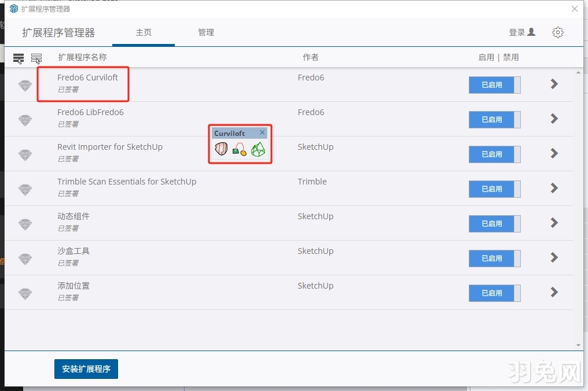Expand details arrow for 添加位置

[x=554, y=292]
